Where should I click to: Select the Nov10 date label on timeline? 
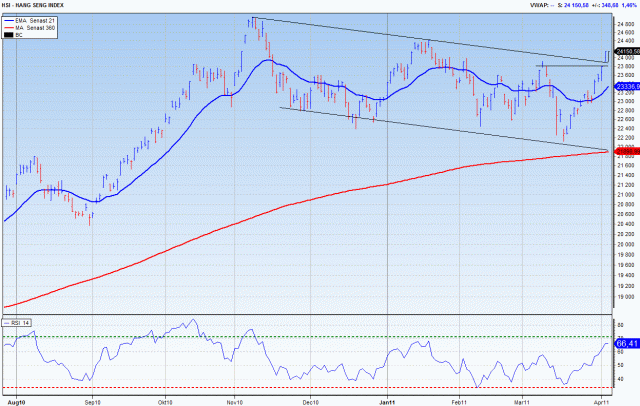point(238,400)
